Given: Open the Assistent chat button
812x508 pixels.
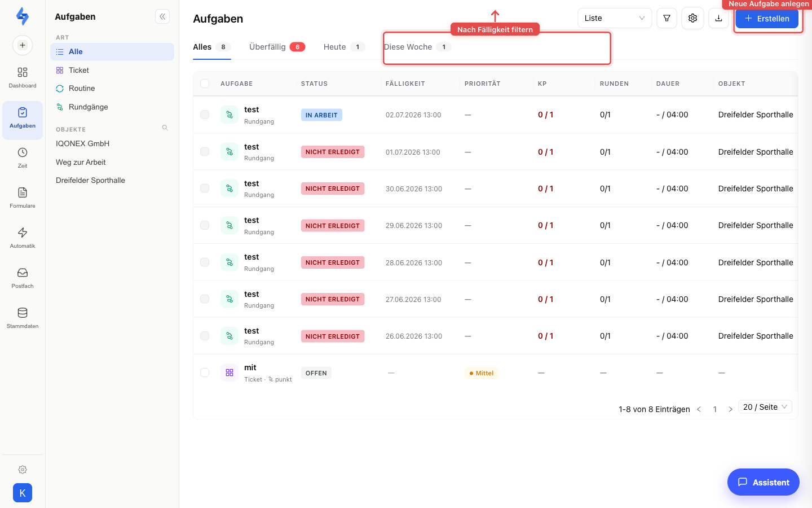Looking at the screenshot, I should click(x=763, y=482).
